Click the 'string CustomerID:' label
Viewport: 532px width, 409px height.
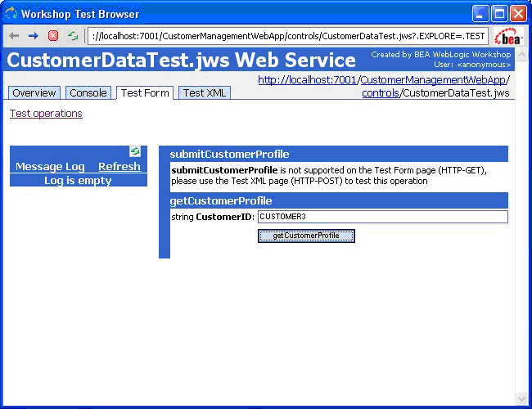(x=213, y=217)
